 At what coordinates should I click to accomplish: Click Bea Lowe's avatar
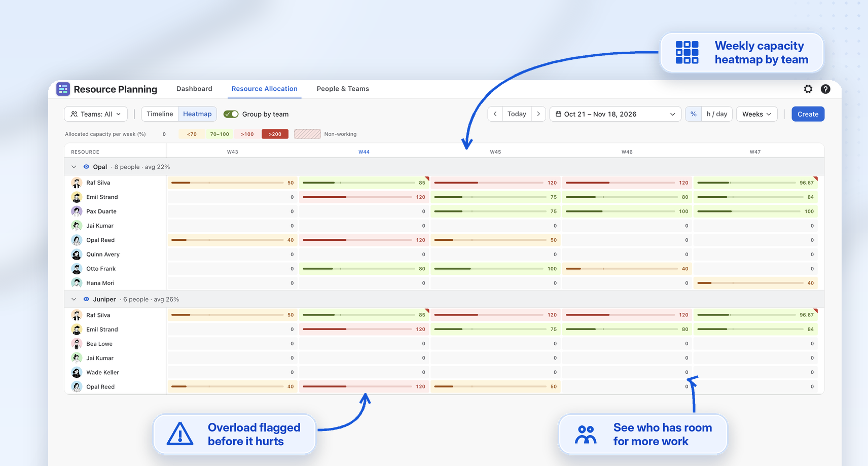[x=77, y=343]
